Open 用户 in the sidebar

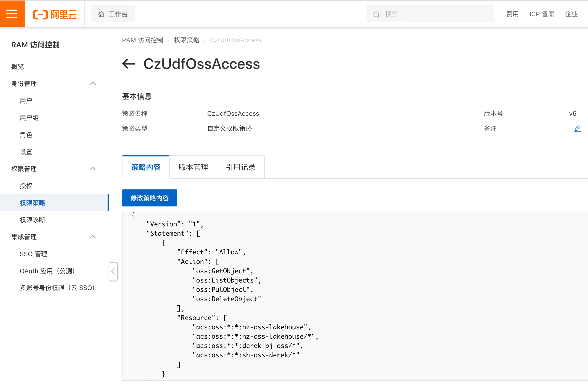26,101
